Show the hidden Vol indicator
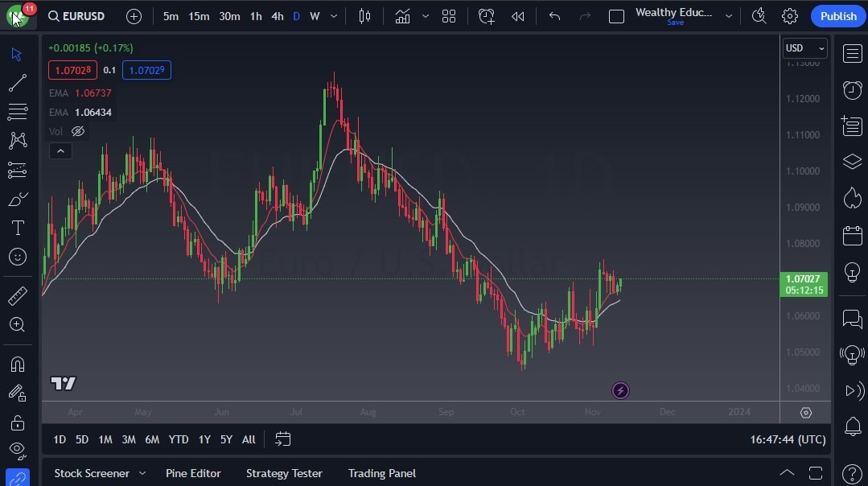This screenshot has height=486, width=868. point(77,131)
